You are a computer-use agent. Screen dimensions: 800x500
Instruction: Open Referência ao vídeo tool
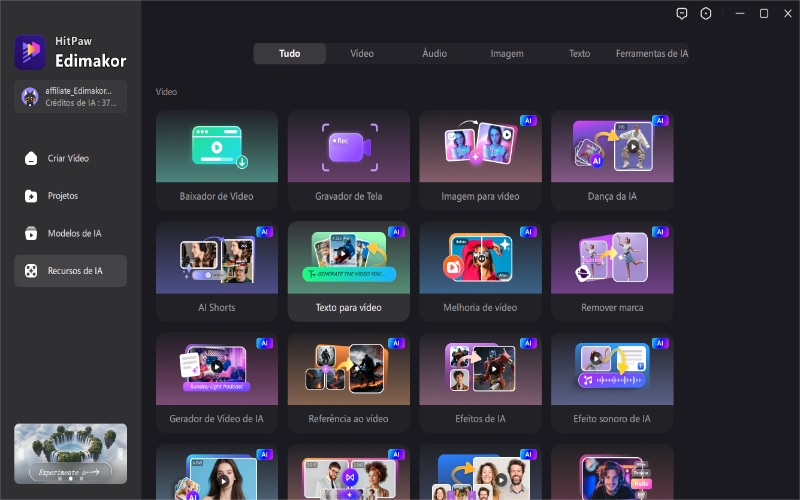tap(348, 383)
